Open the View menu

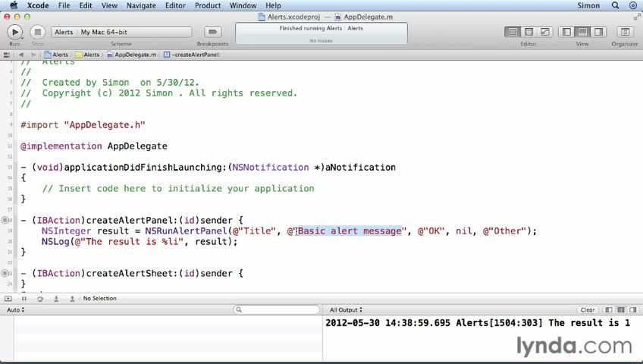click(109, 5)
